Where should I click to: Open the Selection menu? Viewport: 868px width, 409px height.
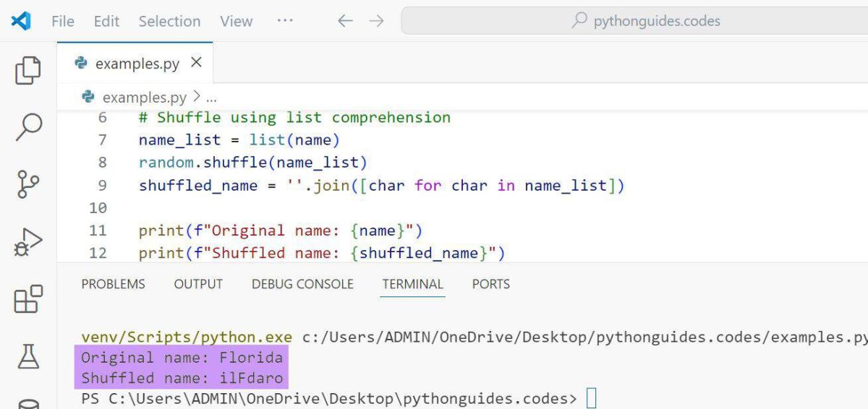[169, 21]
